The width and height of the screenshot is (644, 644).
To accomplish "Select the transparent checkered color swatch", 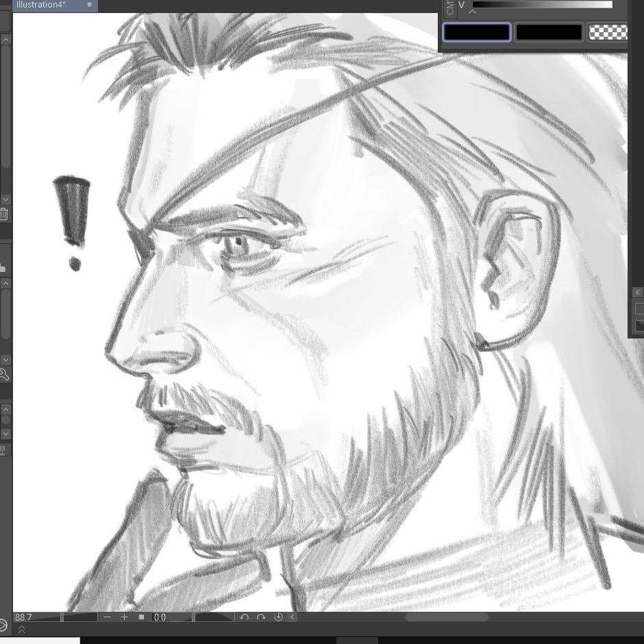I will click(x=608, y=32).
